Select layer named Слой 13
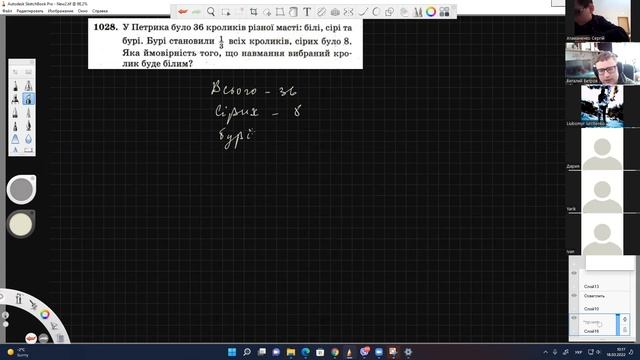The width and height of the screenshot is (640, 360). (x=591, y=287)
